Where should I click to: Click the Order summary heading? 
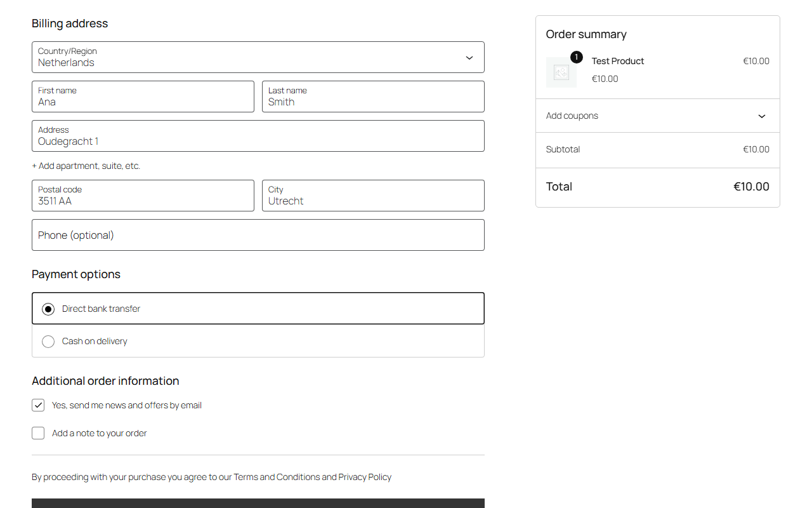tap(586, 34)
